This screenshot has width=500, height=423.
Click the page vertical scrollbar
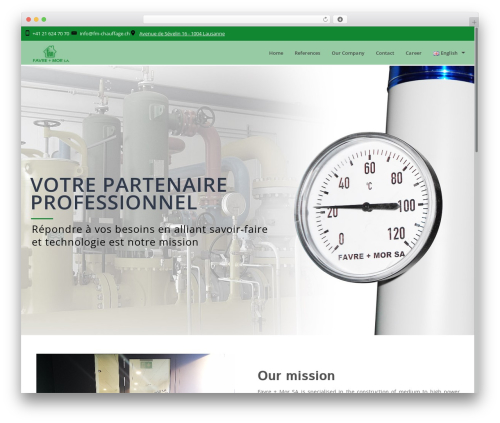coord(476,90)
